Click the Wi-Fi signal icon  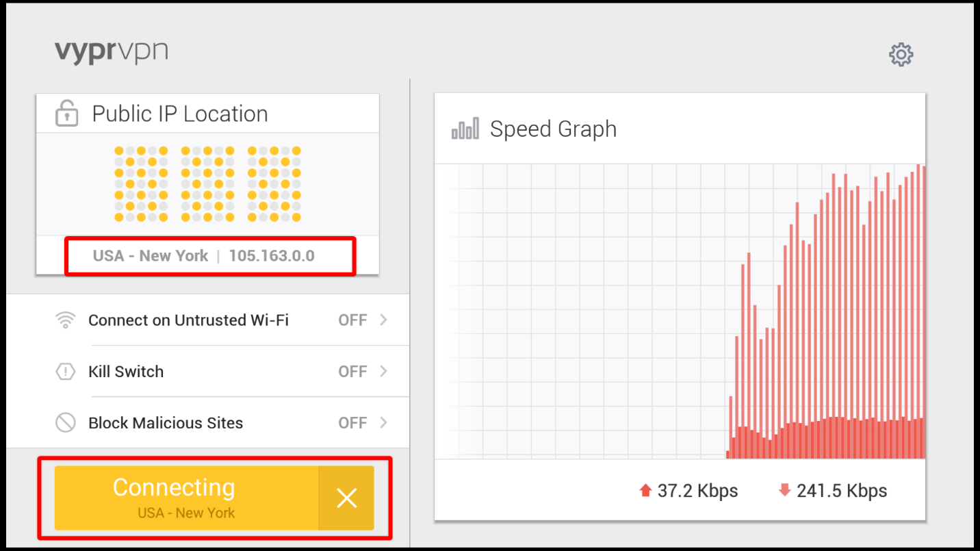(65, 320)
